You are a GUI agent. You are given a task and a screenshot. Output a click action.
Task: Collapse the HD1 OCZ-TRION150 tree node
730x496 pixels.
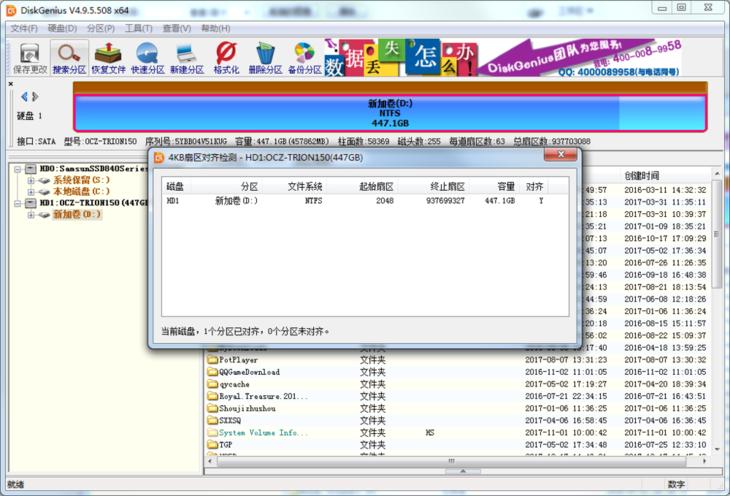pyautogui.click(x=18, y=203)
